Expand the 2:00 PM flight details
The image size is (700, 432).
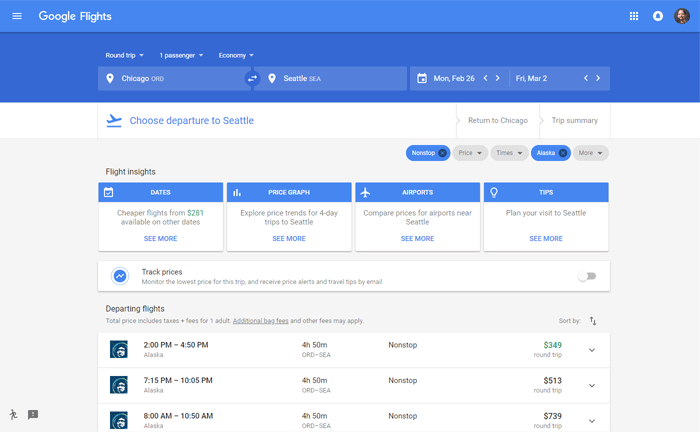[x=592, y=350]
